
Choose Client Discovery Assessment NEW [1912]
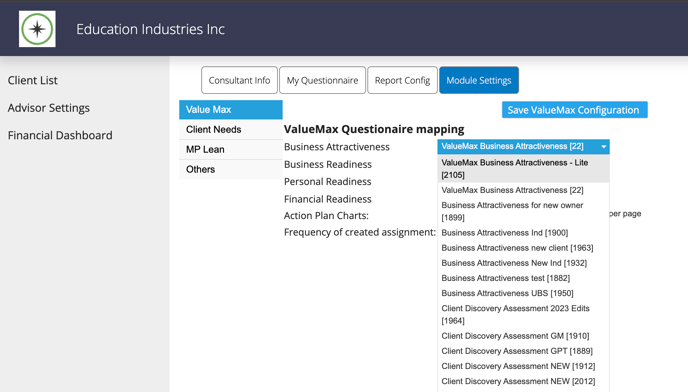(523, 366)
